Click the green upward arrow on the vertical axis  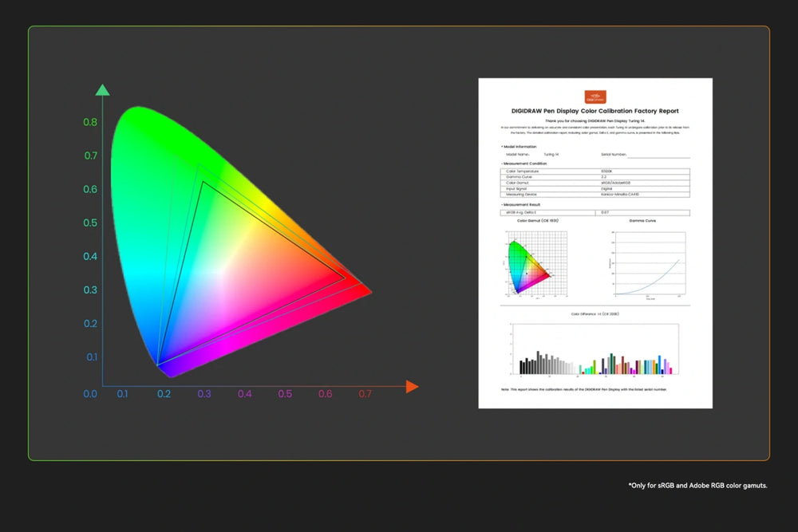pos(102,90)
